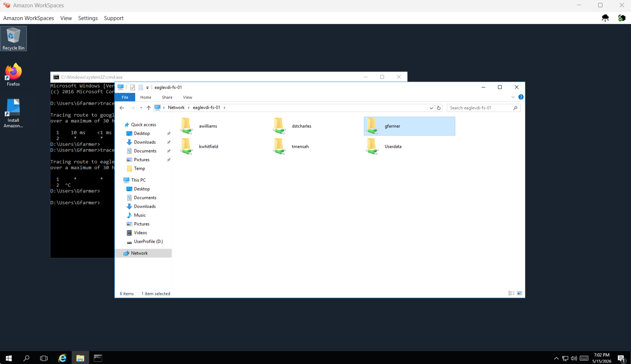
Task: Open the address bar history dropdown
Action: coord(432,108)
